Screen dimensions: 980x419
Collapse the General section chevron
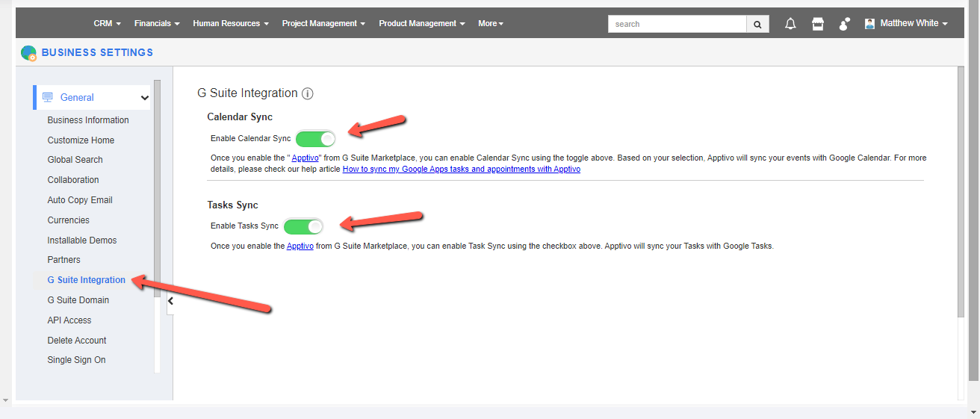click(145, 98)
